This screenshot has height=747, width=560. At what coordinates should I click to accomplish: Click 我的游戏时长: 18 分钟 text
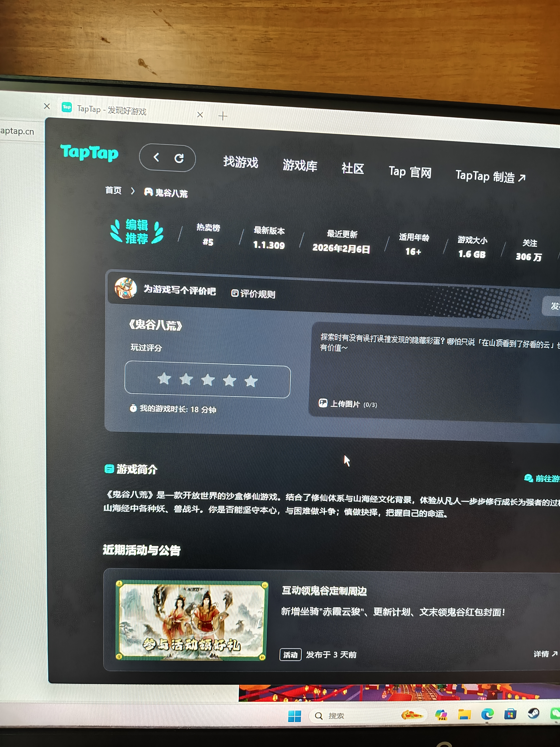[178, 409]
